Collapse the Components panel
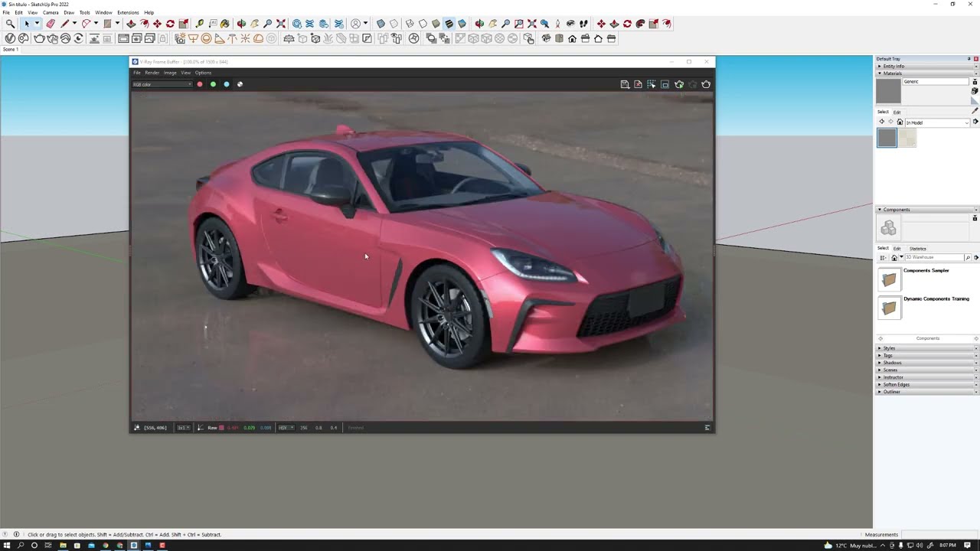The height and width of the screenshot is (551, 980). point(927,210)
